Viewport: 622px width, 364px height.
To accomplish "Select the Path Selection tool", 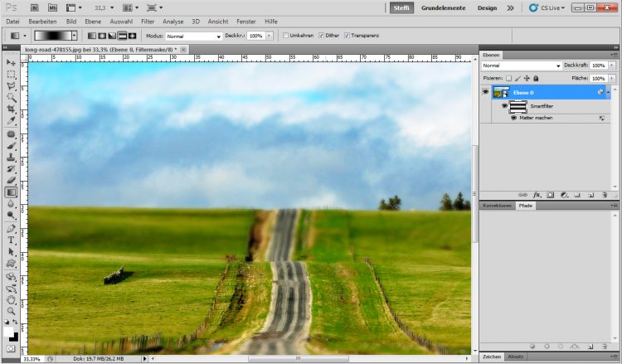I will coord(11,252).
